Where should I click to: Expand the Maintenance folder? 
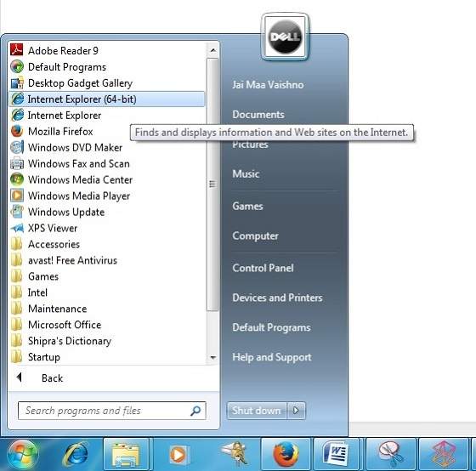[x=106, y=309]
